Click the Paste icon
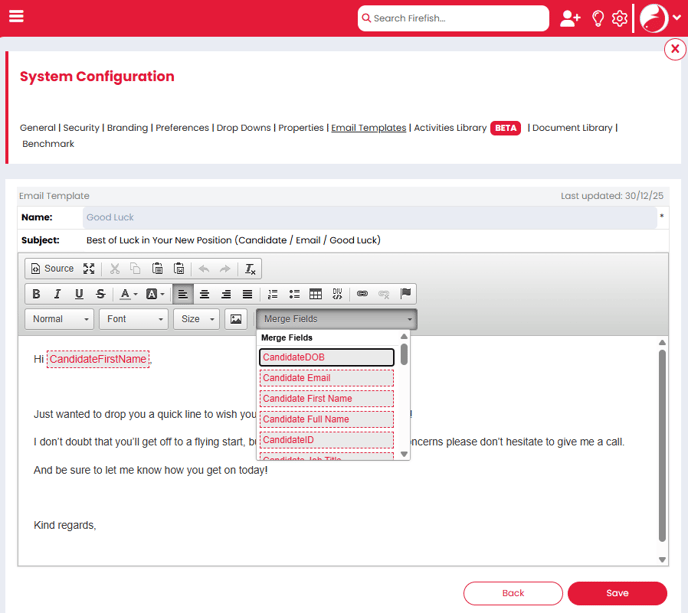Screen dimensions: 688x613 [157, 269]
